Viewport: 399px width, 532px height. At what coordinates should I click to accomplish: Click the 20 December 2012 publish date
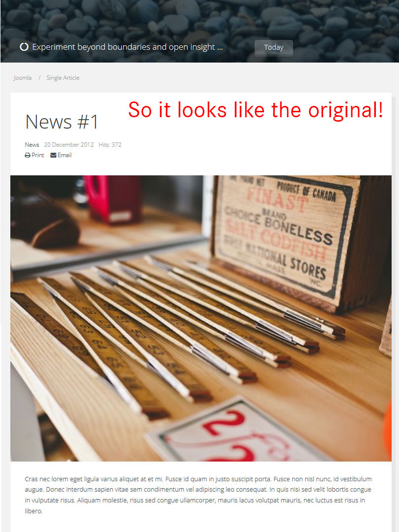click(x=69, y=144)
